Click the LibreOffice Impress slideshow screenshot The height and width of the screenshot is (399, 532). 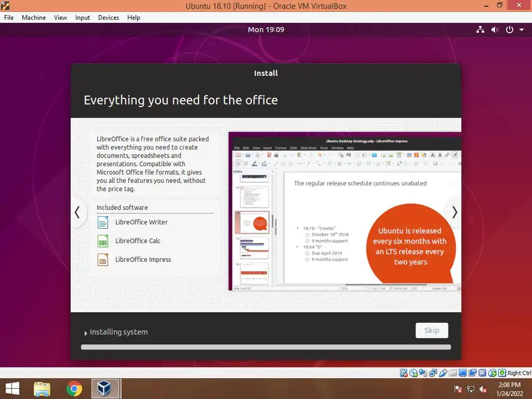pos(345,211)
